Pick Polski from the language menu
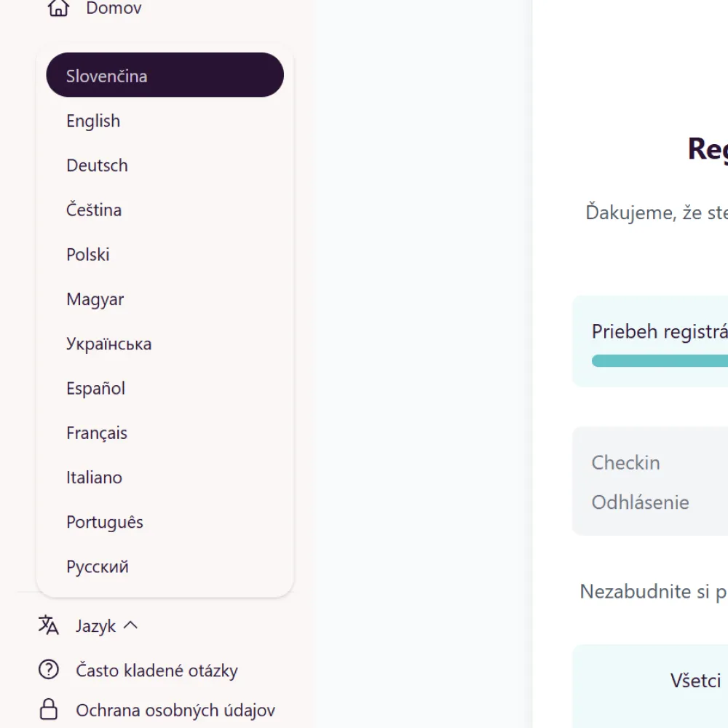 pyautogui.click(x=165, y=254)
